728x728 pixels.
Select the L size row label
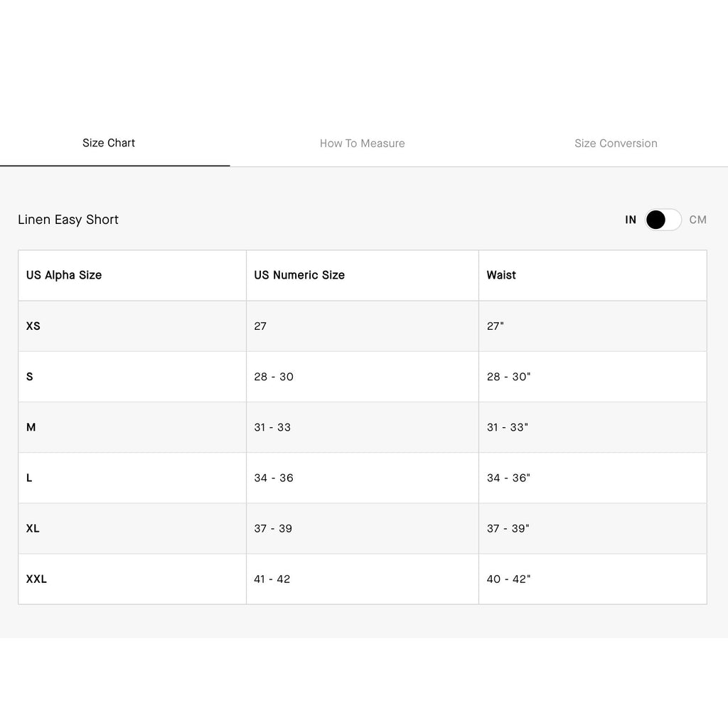pyautogui.click(x=29, y=478)
